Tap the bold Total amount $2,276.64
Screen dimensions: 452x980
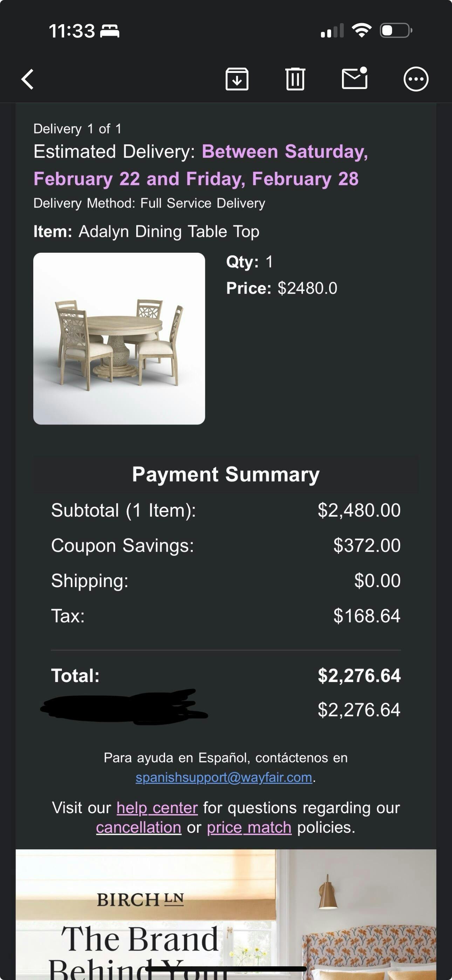359,676
